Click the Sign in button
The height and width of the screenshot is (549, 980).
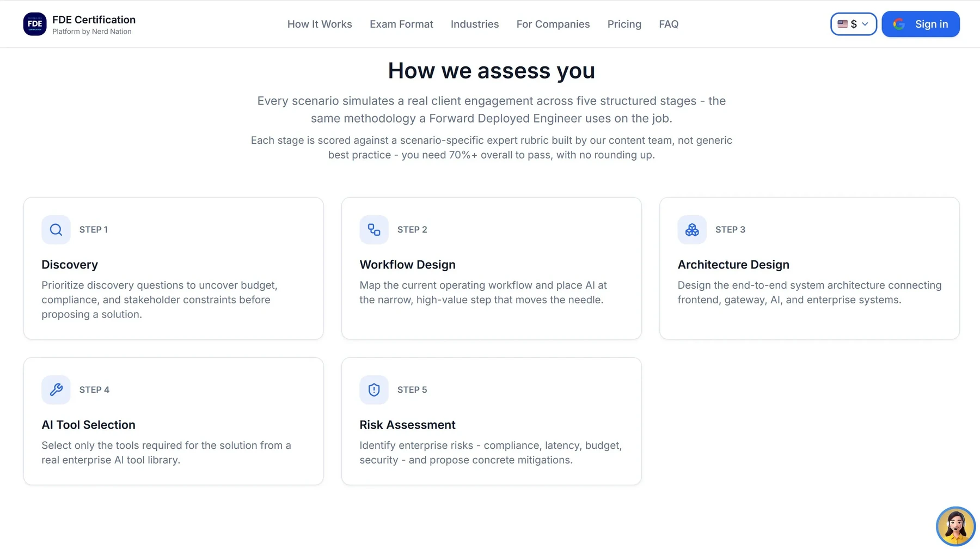click(921, 24)
